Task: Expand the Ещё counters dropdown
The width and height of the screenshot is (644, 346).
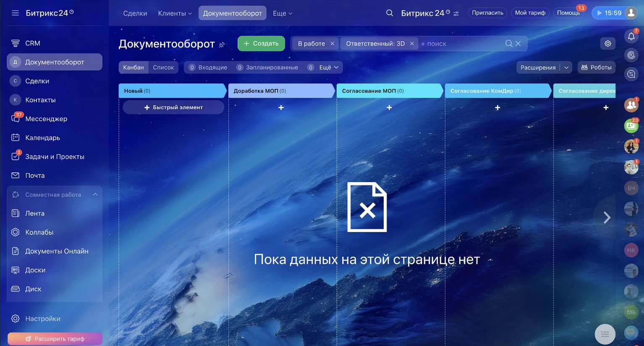Action: [x=329, y=68]
